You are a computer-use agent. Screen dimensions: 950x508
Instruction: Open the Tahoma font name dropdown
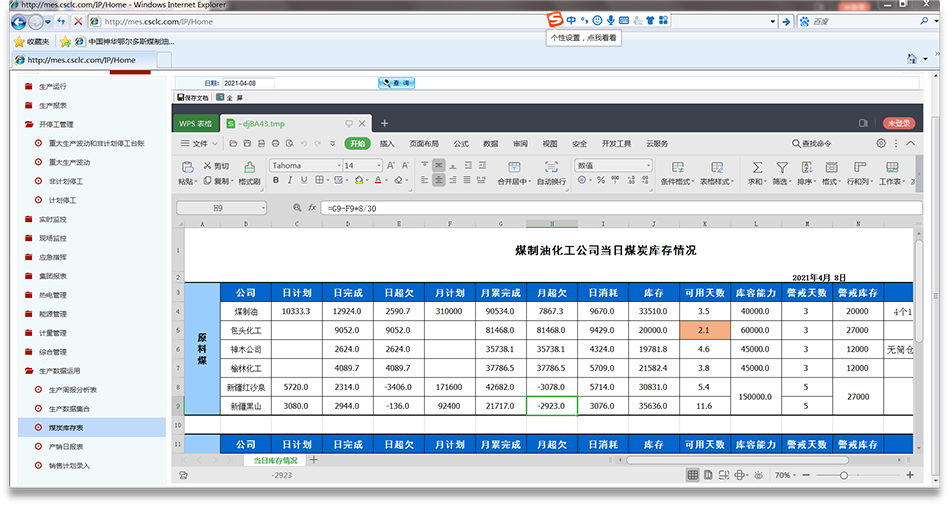(x=339, y=165)
